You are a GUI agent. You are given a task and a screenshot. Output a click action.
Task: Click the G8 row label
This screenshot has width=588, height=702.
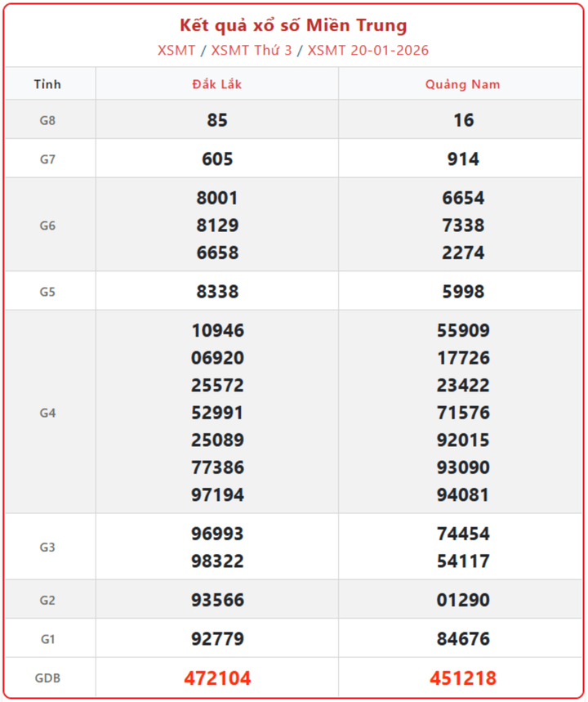[x=47, y=120]
